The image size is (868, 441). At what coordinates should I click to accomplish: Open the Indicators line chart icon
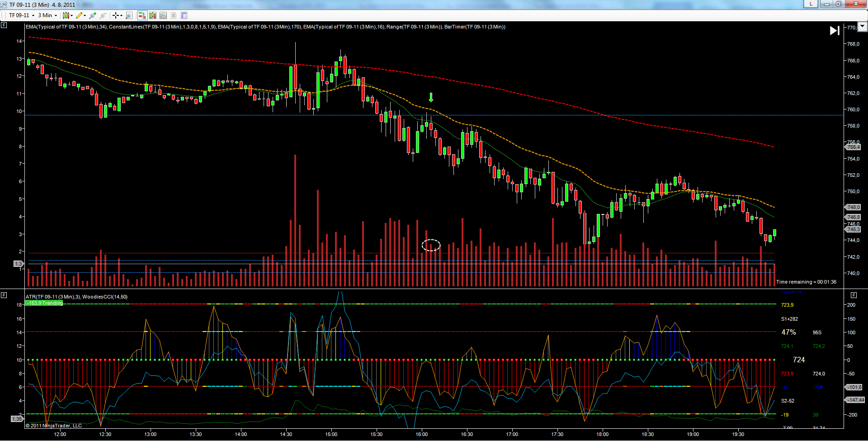click(163, 15)
